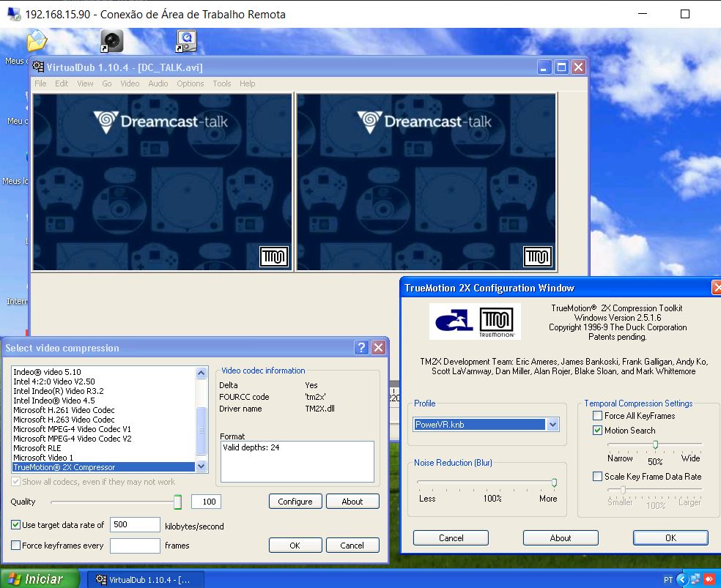Viewport: 721px width, 588px height.
Task: Disable the Motion Search checkbox
Action: pos(597,431)
